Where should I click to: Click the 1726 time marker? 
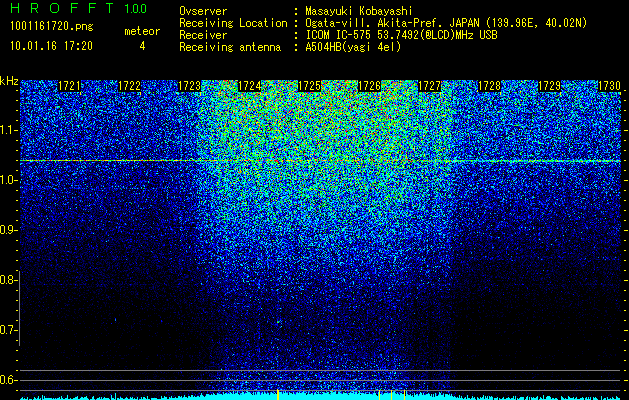pos(369,86)
